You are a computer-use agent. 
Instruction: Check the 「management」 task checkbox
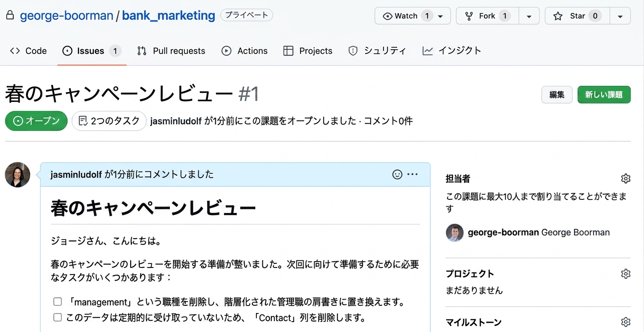point(58,302)
